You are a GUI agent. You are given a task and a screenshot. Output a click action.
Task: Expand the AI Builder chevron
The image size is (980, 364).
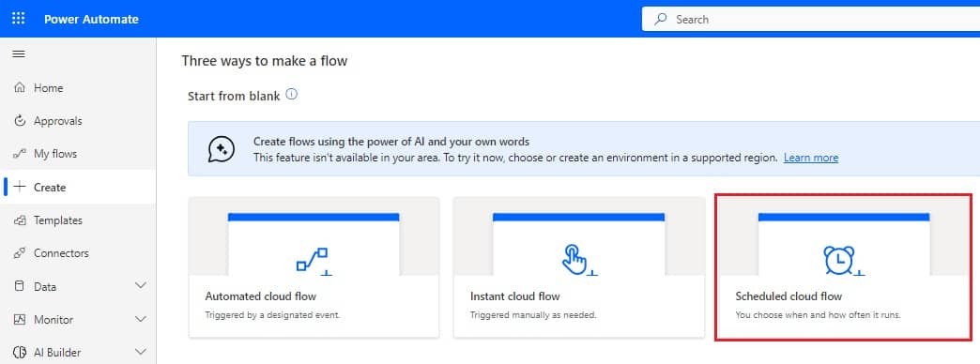tap(141, 352)
